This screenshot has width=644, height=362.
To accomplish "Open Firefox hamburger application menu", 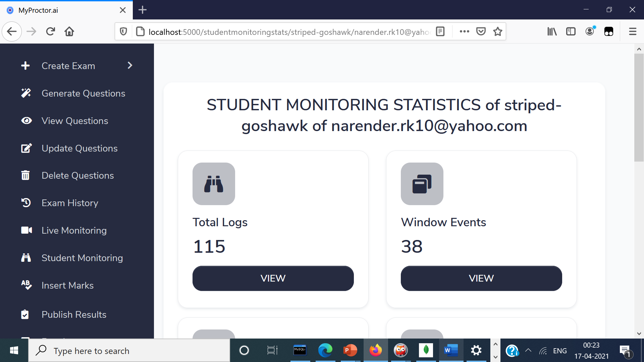I will (x=633, y=32).
